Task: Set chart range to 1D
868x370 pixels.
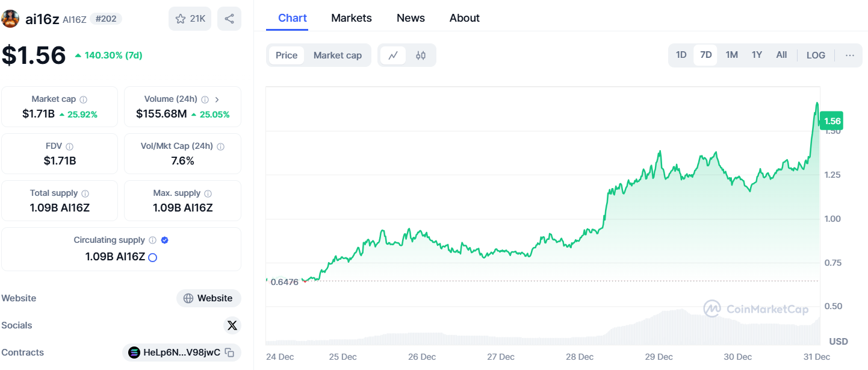Action: (681, 55)
